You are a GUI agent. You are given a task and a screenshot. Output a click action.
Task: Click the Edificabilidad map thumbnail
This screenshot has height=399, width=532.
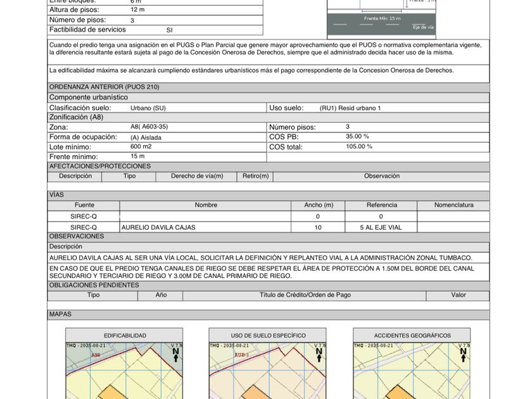coord(124,370)
